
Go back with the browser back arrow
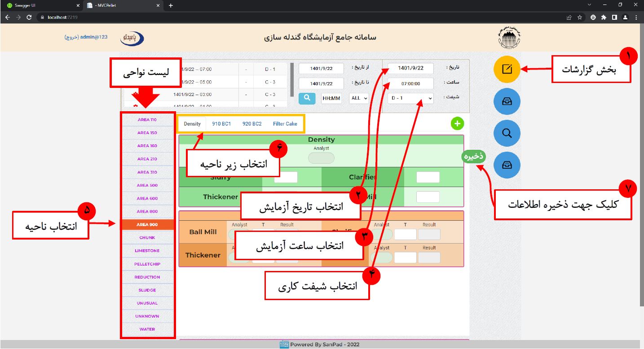8,17
